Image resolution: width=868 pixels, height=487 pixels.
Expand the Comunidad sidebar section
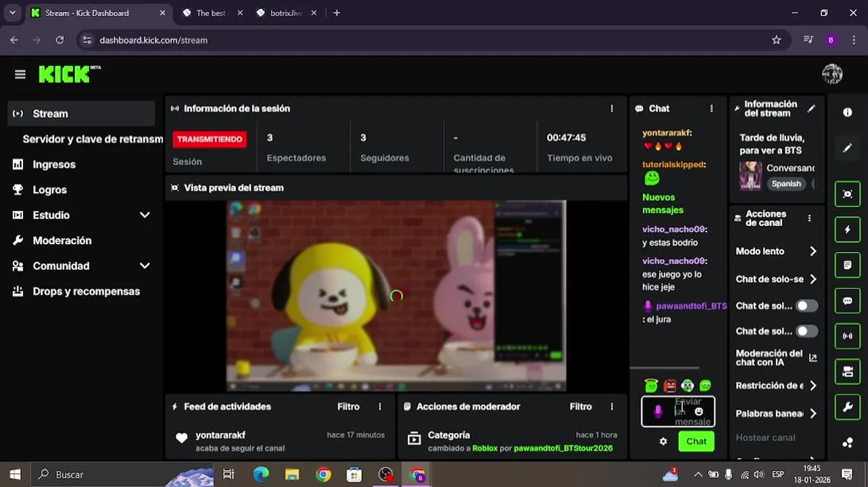tap(145, 266)
